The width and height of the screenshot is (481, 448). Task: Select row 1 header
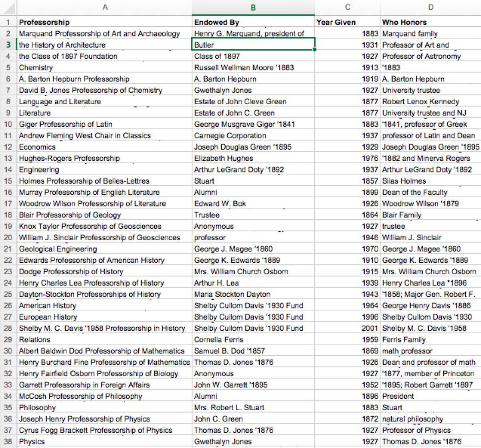[x=8, y=22]
